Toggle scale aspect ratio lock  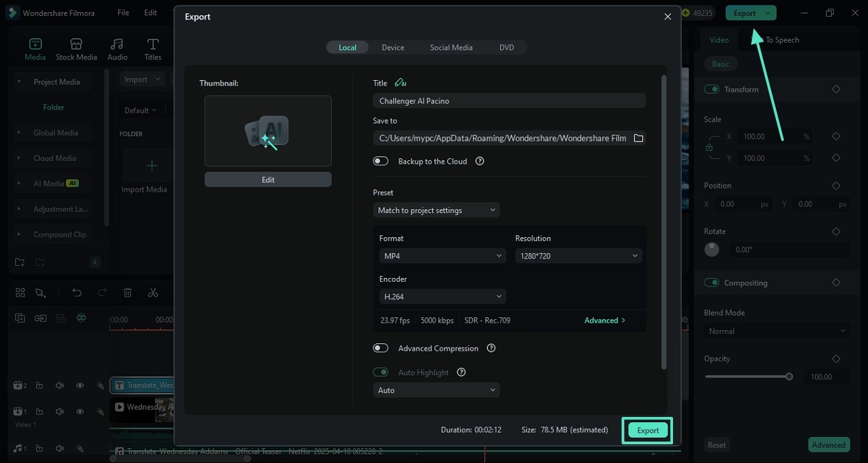(x=709, y=148)
